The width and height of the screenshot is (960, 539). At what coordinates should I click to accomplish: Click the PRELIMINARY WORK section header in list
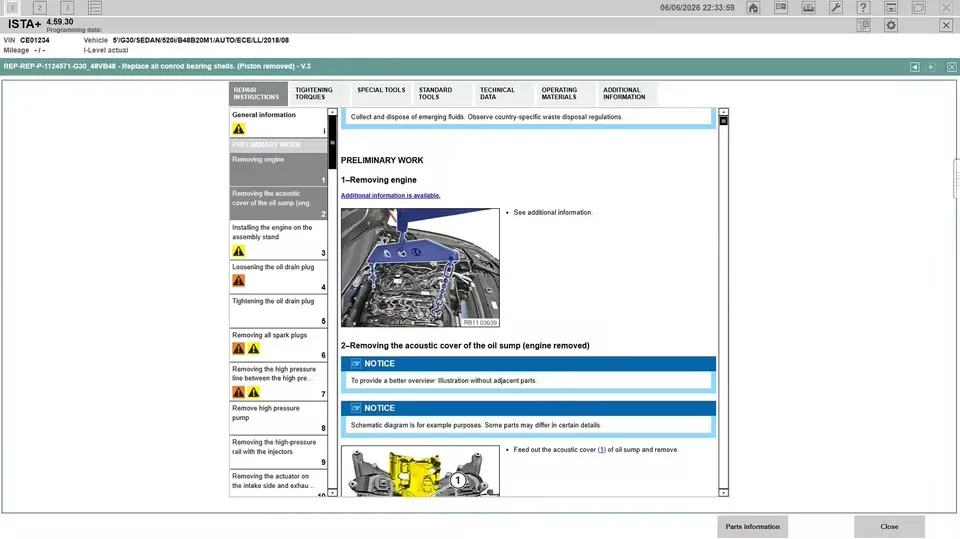point(278,145)
